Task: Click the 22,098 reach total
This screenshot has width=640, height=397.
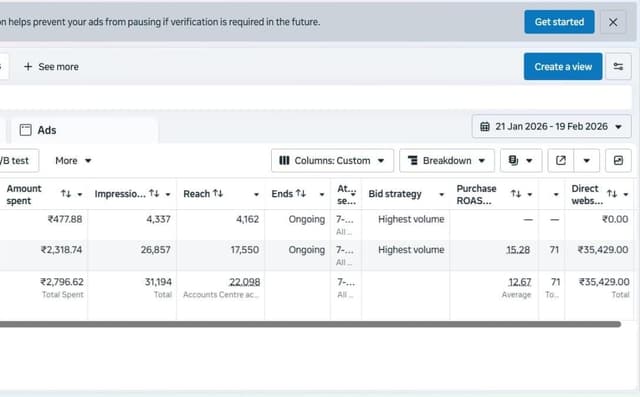Action: (244, 282)
